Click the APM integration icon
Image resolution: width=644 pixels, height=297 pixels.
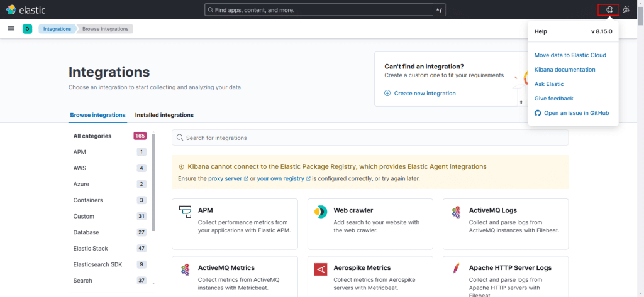pyautogui.click(x=185, y=212)
